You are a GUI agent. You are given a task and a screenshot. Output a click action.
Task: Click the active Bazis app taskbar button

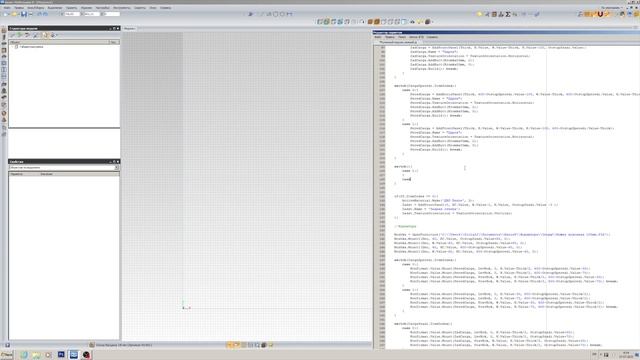coord(74,355)
